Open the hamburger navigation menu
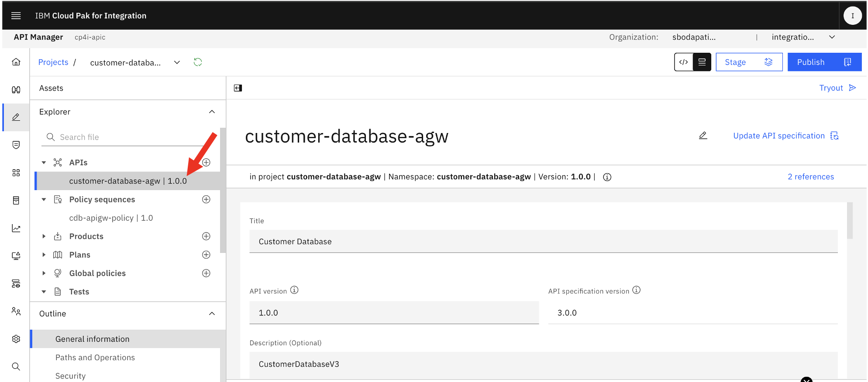868x382 pixels. [16, 16]
